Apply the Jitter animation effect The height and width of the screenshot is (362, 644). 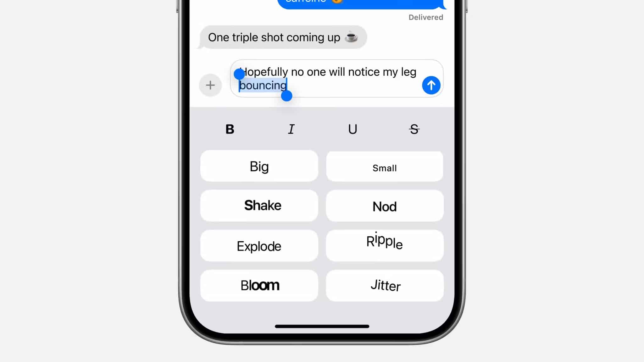[x=385, y=285]
